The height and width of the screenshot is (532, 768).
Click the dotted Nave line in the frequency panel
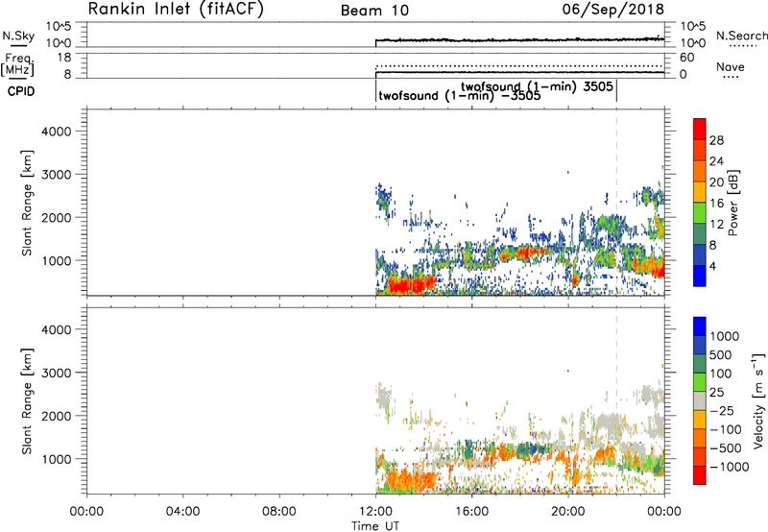(x=519, y=65)
